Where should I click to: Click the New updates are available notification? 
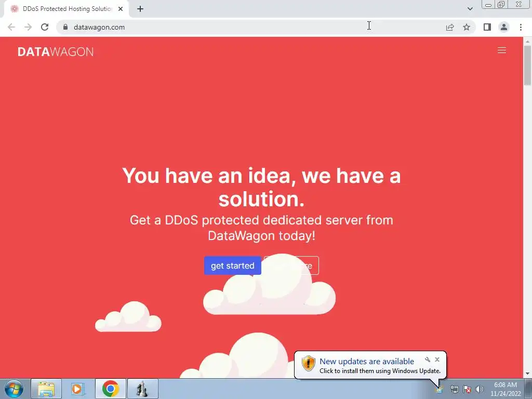tap(367, 362)
